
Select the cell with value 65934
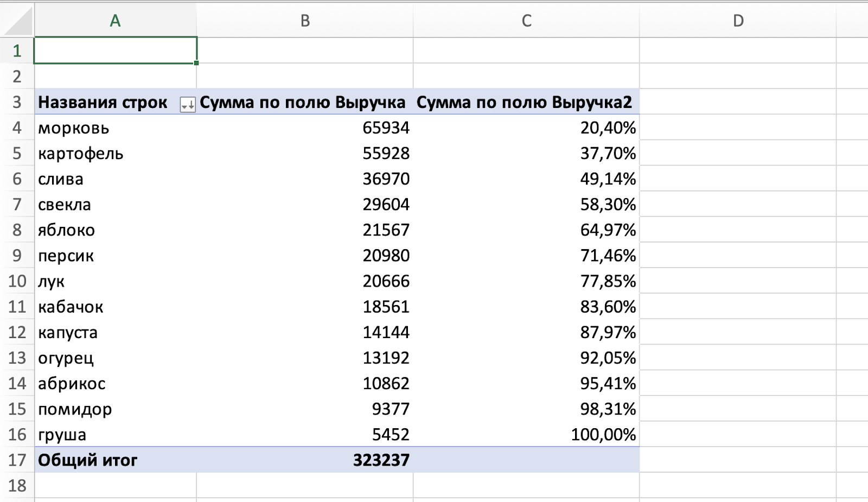[325, 128]
